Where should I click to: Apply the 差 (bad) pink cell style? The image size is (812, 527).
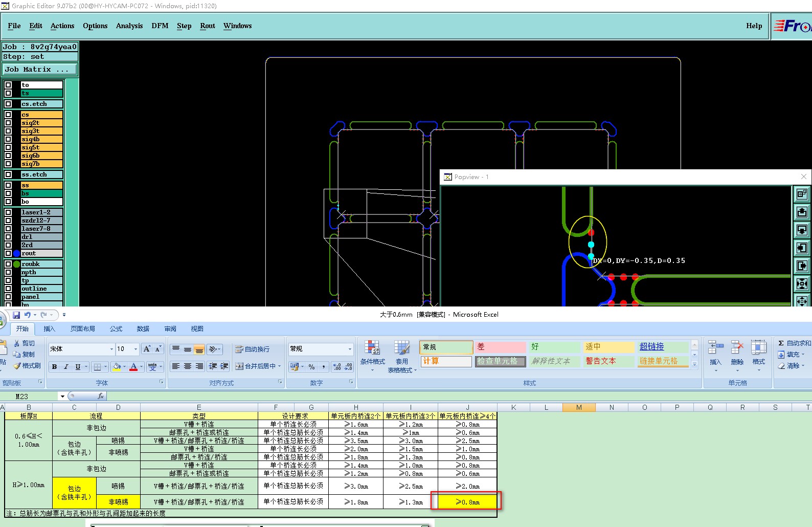[500, 347]
